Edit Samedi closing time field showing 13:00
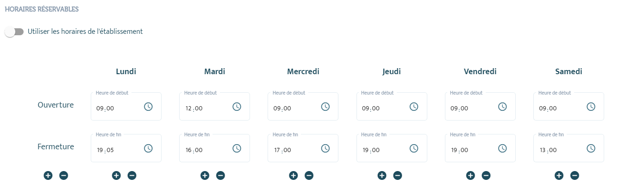 569,148
